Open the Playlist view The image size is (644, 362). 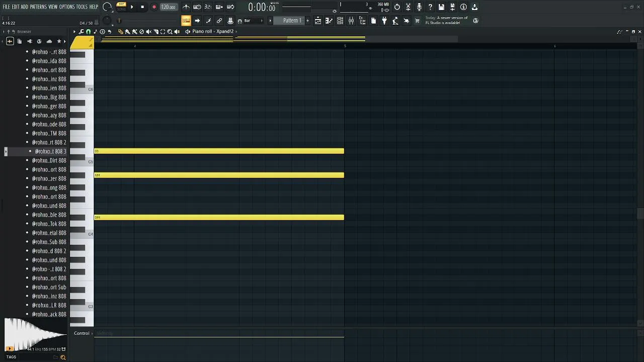coord(318,21)
